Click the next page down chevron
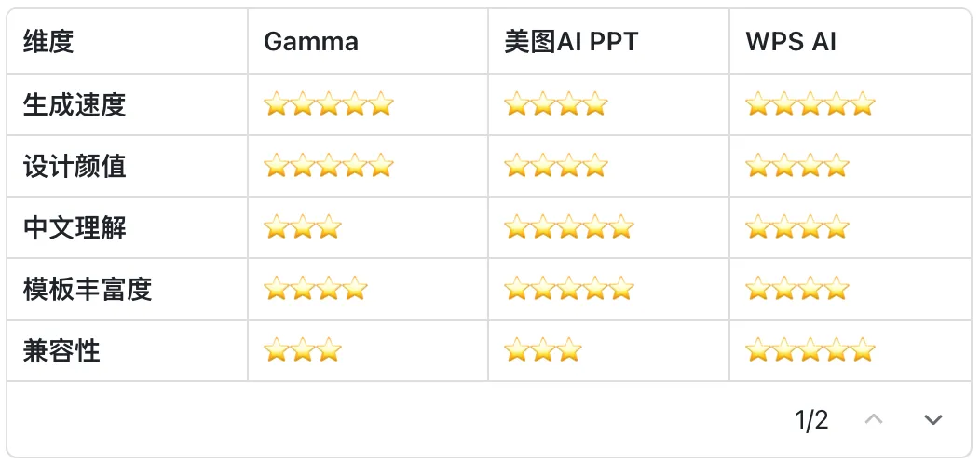 pos(932,420)
